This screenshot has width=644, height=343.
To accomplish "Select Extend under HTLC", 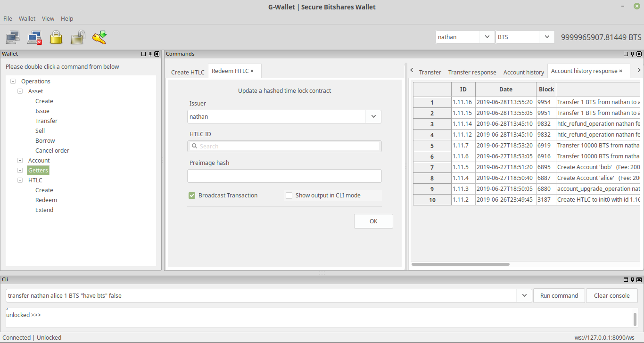I will 44,210.
